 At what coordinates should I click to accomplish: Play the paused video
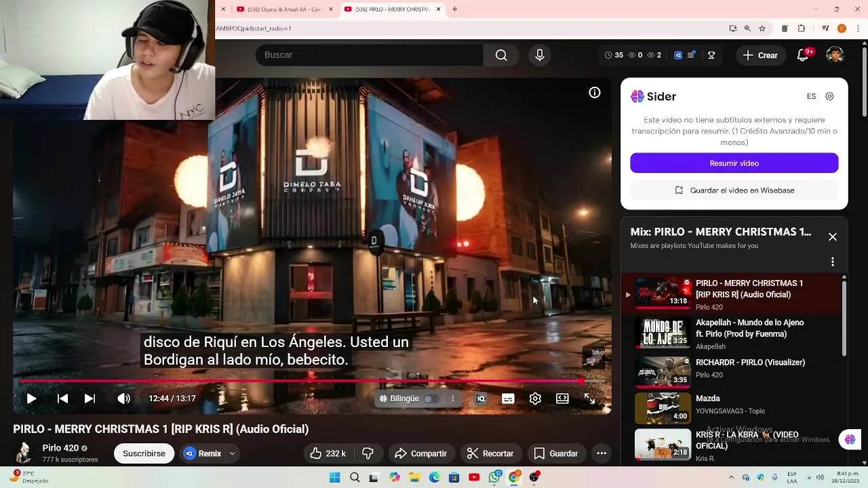[31, 399]
